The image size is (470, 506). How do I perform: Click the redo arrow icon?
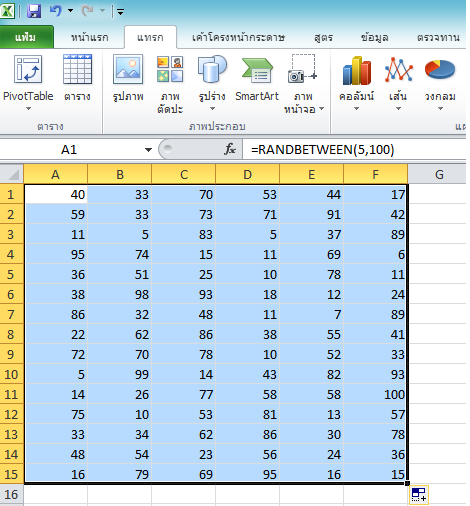pos(88,11)
